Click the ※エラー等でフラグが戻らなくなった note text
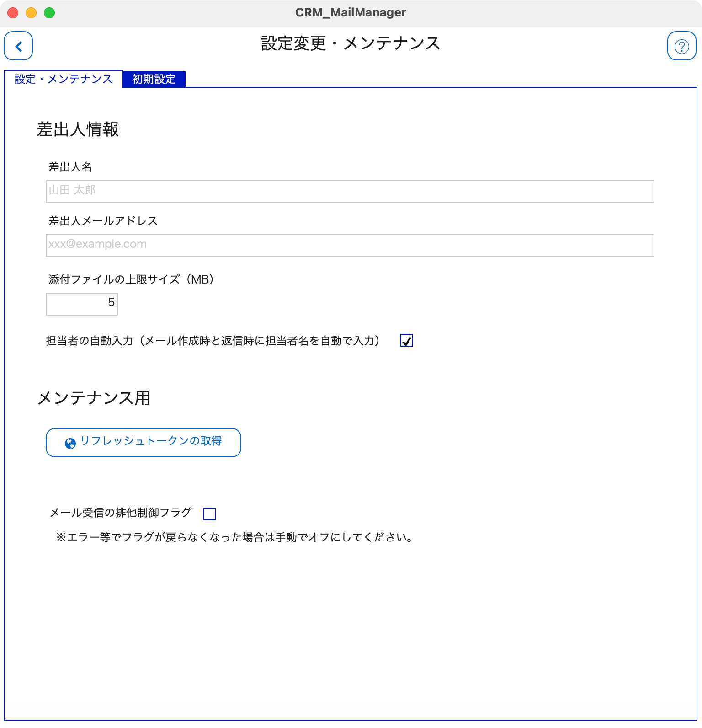 click(x=235, y=537)
